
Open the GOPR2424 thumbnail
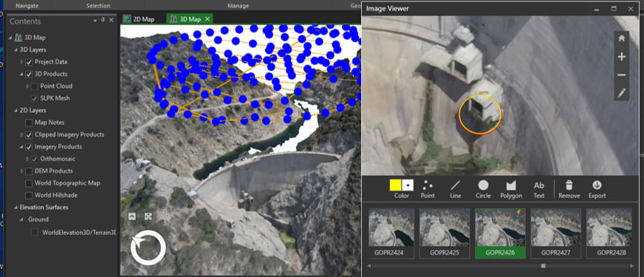(391, 233)
